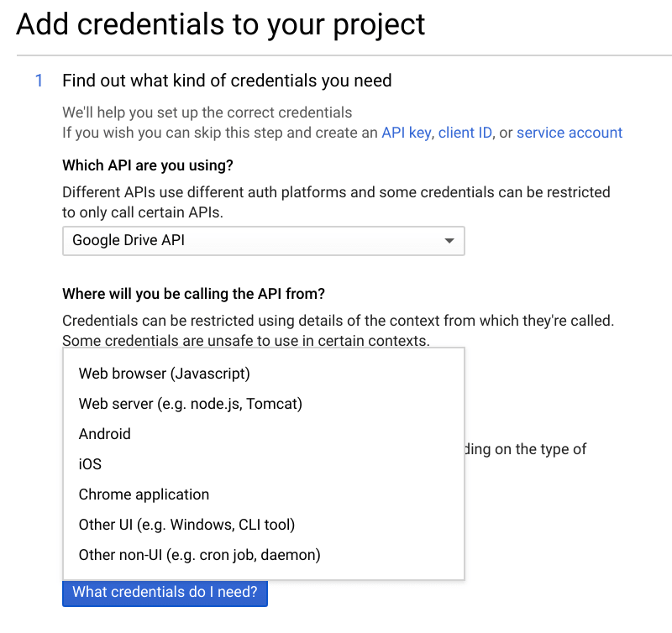Click the Which API are you using? label

click(x=148, y=165)
